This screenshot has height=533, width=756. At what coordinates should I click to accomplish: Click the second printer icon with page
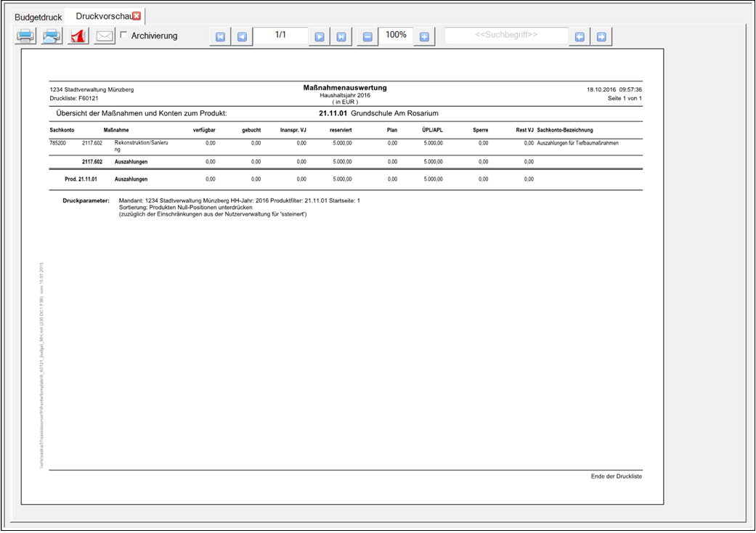coord(52,36)
